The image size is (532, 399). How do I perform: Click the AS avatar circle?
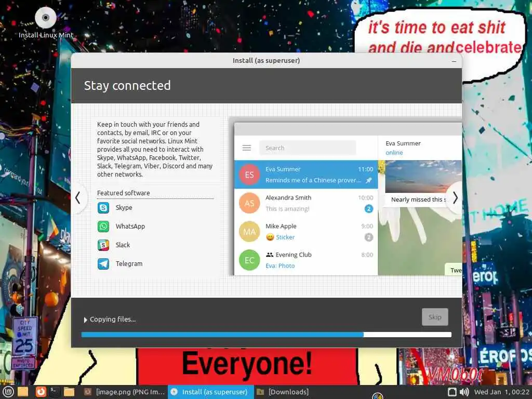tap(249, 203)
